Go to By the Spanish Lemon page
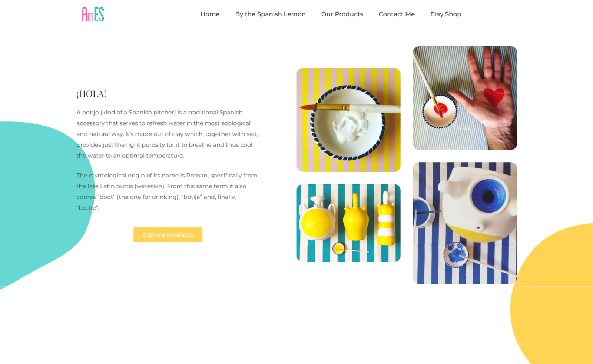 point(270,14)
